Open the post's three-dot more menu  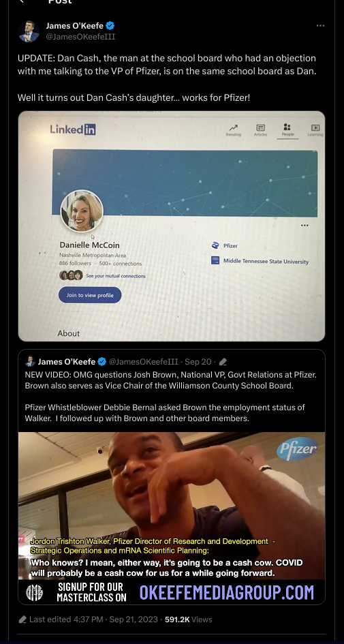click(320, 25)
